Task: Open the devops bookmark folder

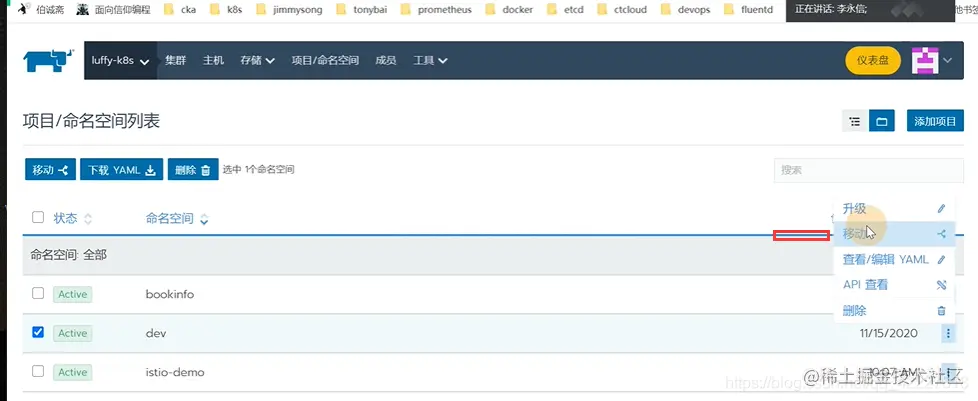Action: click(x=685, y=10)
